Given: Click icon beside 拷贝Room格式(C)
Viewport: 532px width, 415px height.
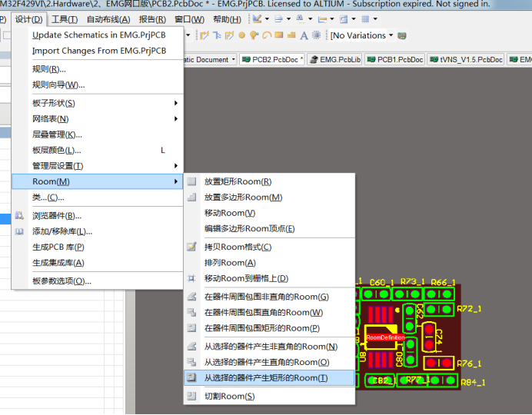Looking at the screenshot, I should coord(191,247).
